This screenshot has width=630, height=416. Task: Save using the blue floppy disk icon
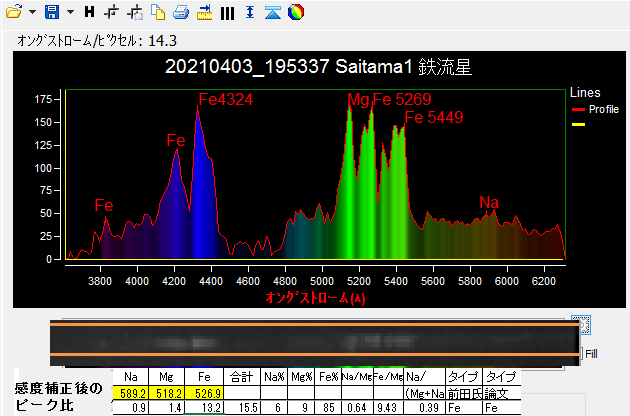click(x=51, y=12)
